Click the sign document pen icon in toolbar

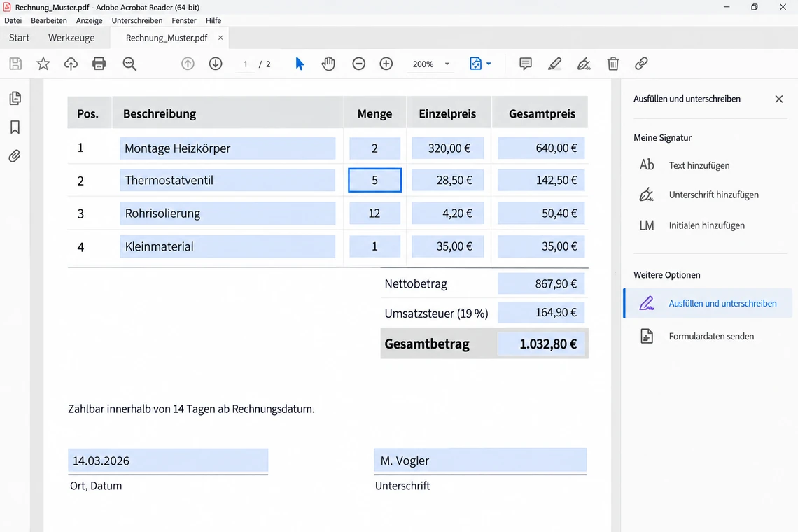(x=584, y=64)
